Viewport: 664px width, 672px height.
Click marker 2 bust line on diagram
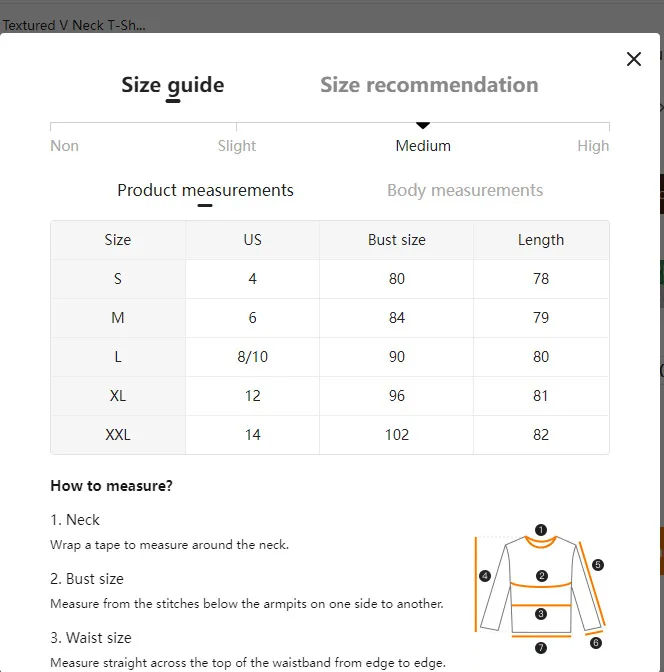pos(541,576)
